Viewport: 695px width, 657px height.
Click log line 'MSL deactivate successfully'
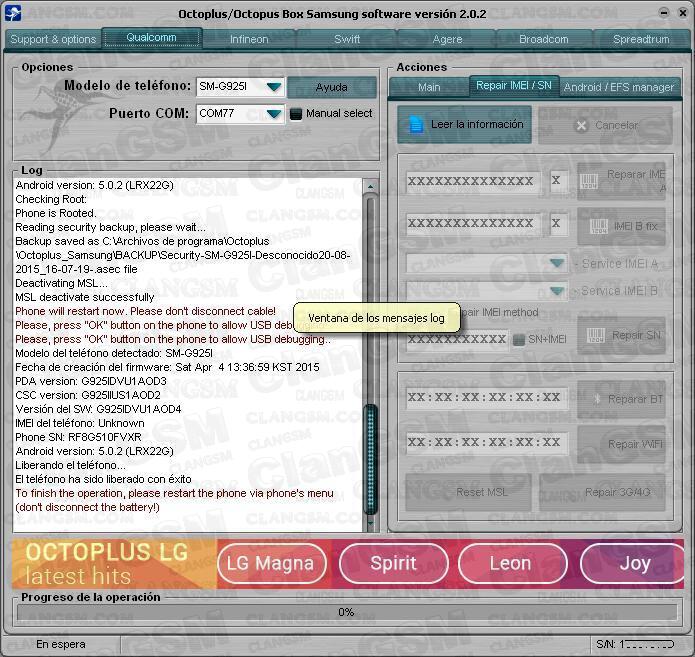click(x=85, y=297)
